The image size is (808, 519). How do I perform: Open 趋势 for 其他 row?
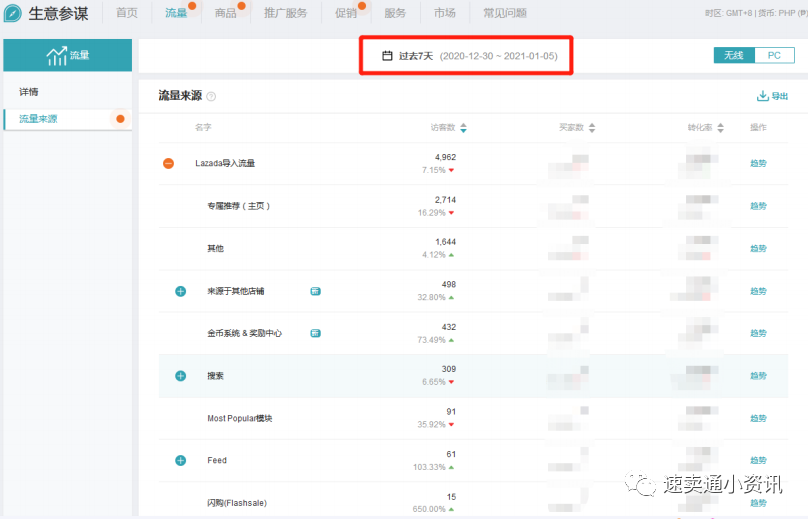[x=758, y=248]
